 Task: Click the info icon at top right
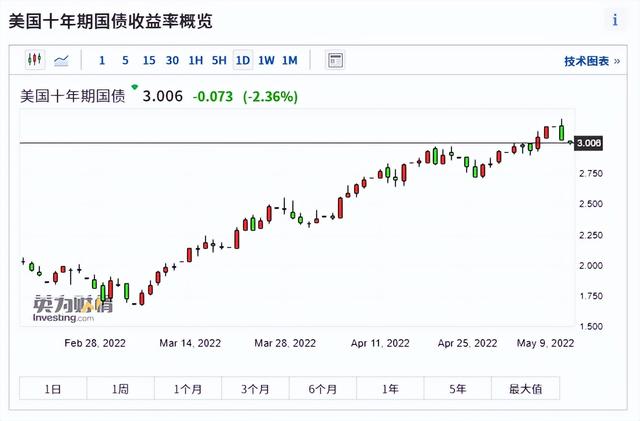coord(614,21)
